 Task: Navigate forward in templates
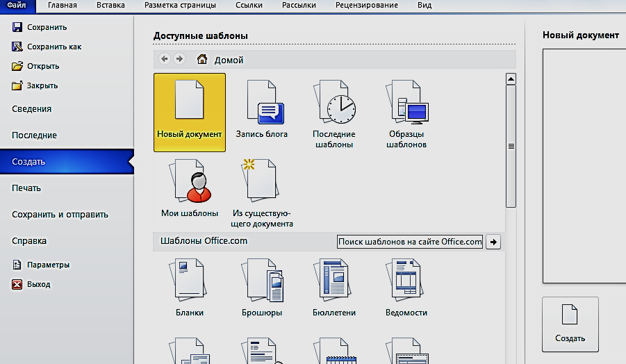coord(180,59)
